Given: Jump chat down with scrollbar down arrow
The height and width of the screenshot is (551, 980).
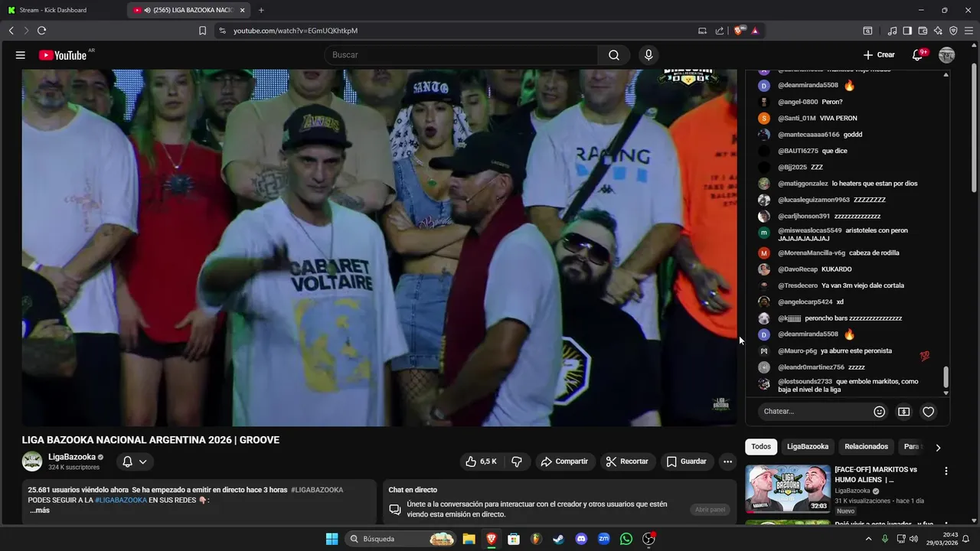Looking at the screenshot, I should point(946,393).
